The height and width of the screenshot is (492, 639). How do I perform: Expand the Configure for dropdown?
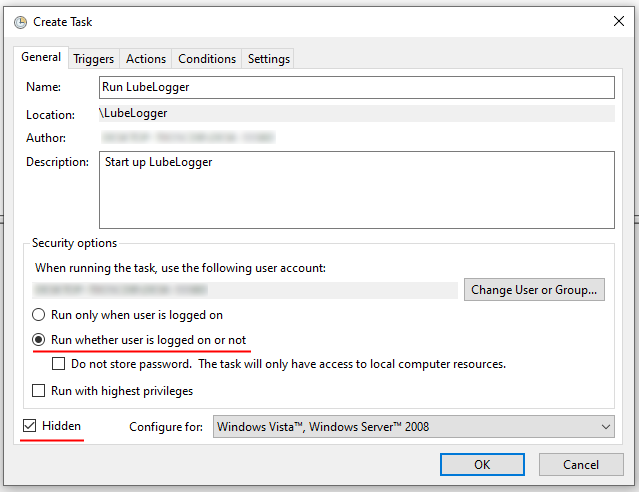[414, 427]
